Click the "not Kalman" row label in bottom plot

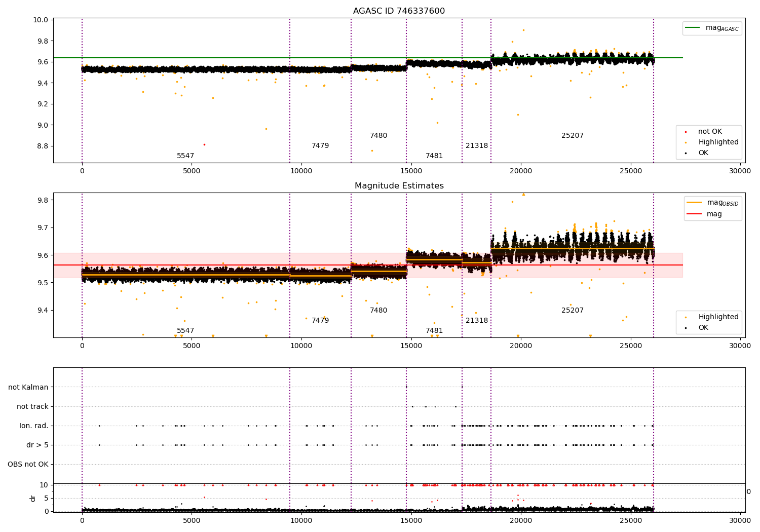coord(28,388)
